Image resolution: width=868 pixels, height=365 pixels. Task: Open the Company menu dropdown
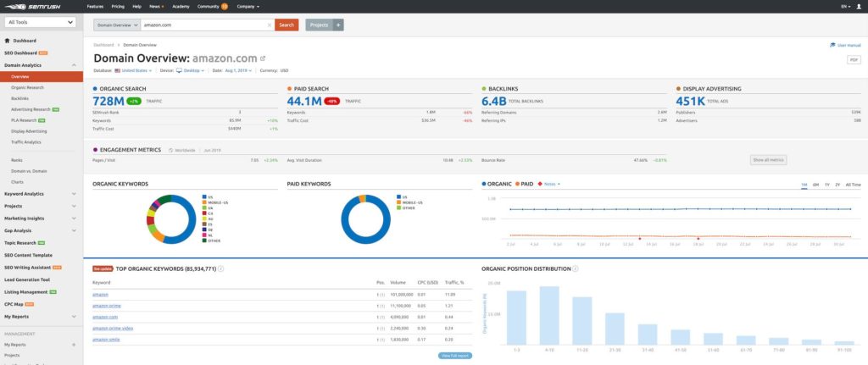pos(248,7)
